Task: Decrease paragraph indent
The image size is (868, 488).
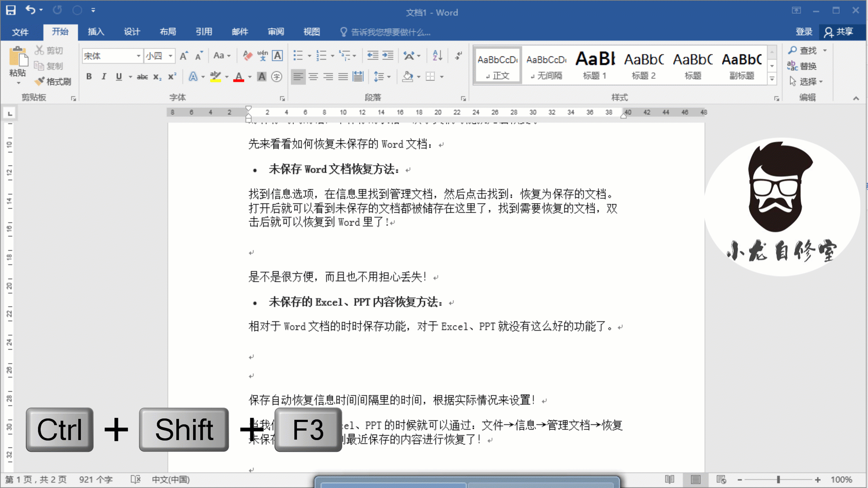Action: (373, 56)
